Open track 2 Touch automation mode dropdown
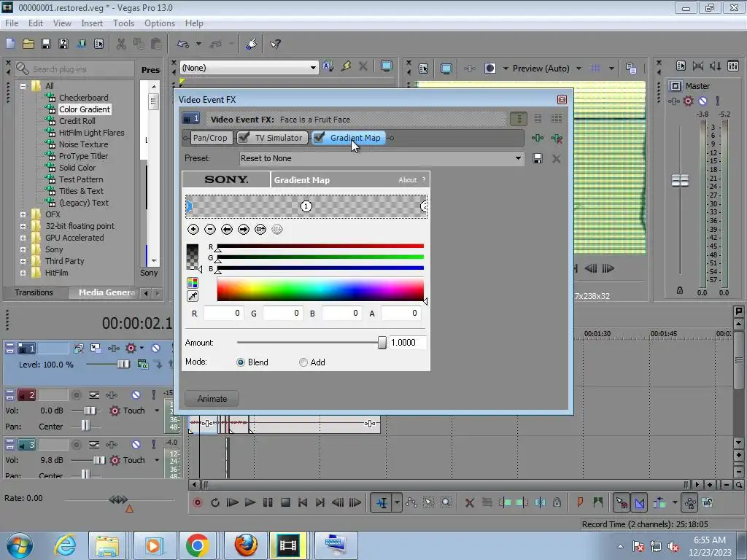This screenshot has height=560, width=747. tap(157, 411)
